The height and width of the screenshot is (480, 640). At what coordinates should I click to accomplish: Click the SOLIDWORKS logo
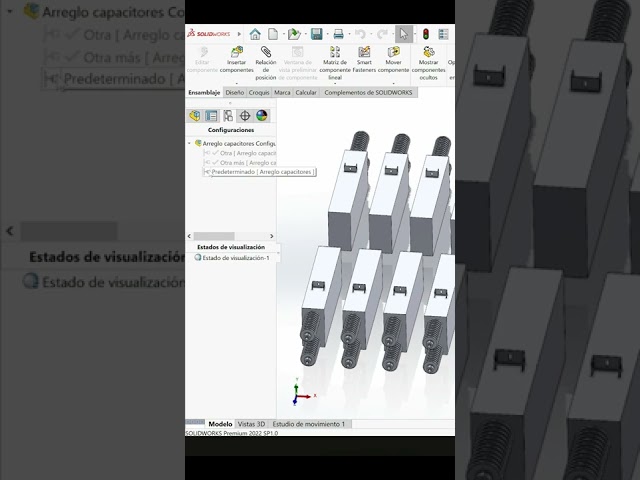(209, 34)
